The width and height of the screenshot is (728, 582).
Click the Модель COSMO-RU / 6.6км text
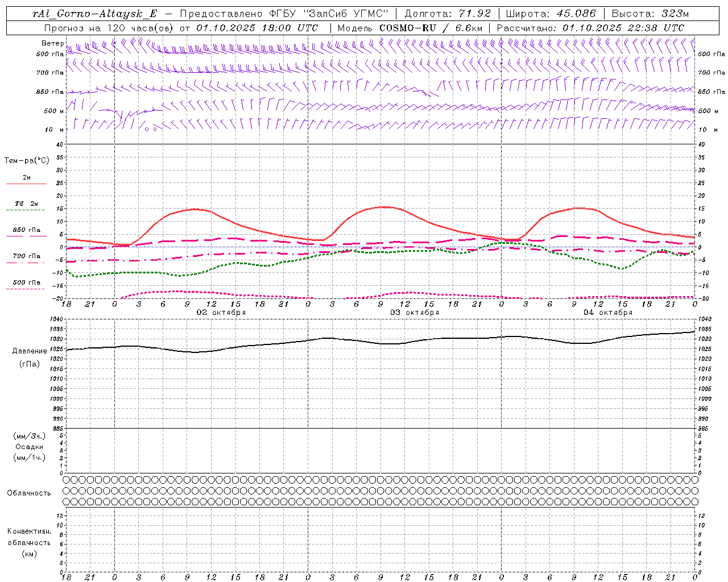(410, 28)
